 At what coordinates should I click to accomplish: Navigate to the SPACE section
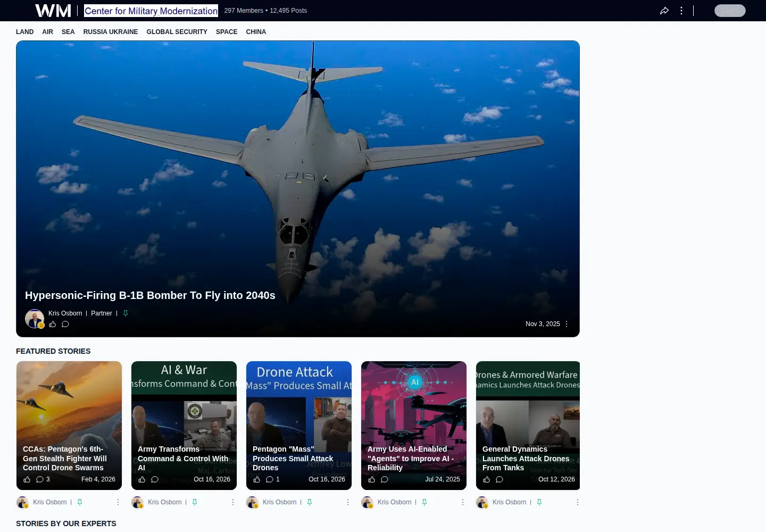point(227,32)
